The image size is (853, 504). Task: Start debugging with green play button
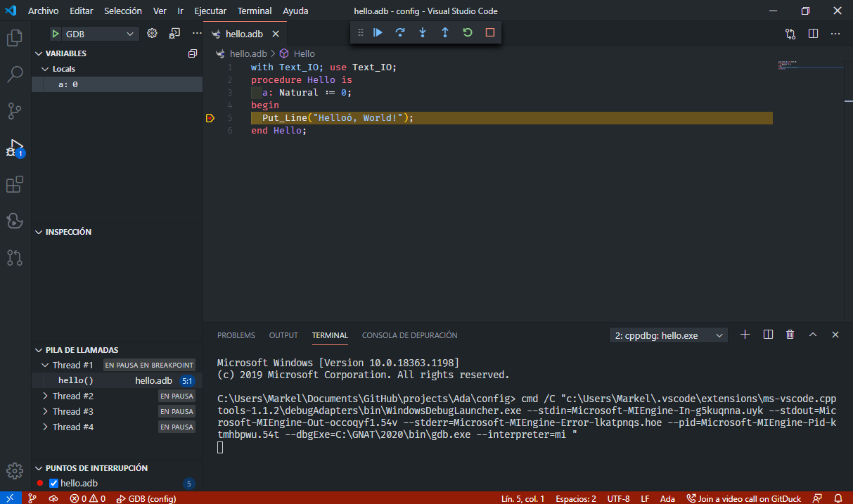(56, 34)
